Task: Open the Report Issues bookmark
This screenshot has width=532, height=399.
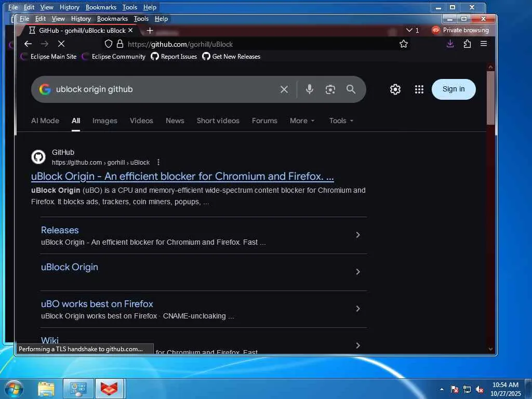Action: pyautogui.click(x=174, y=57)
